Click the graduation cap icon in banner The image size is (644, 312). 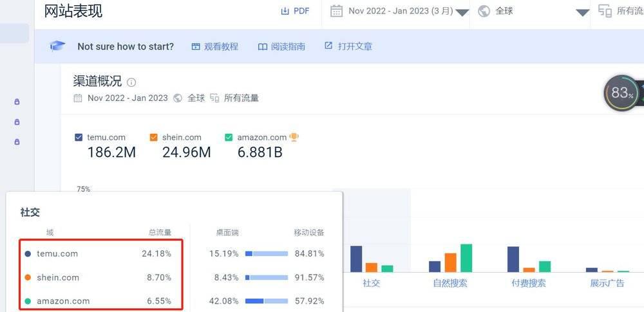pyautogui.click(x=57, y=46)
